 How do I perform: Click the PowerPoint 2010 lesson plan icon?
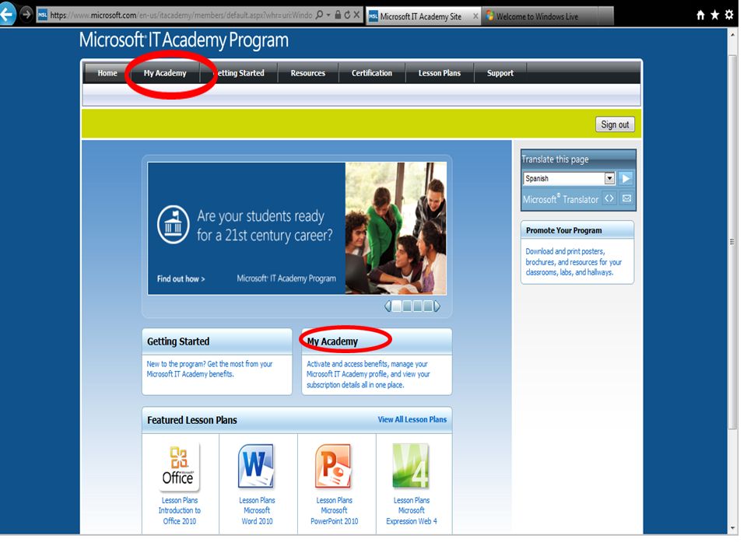(334, 466)
